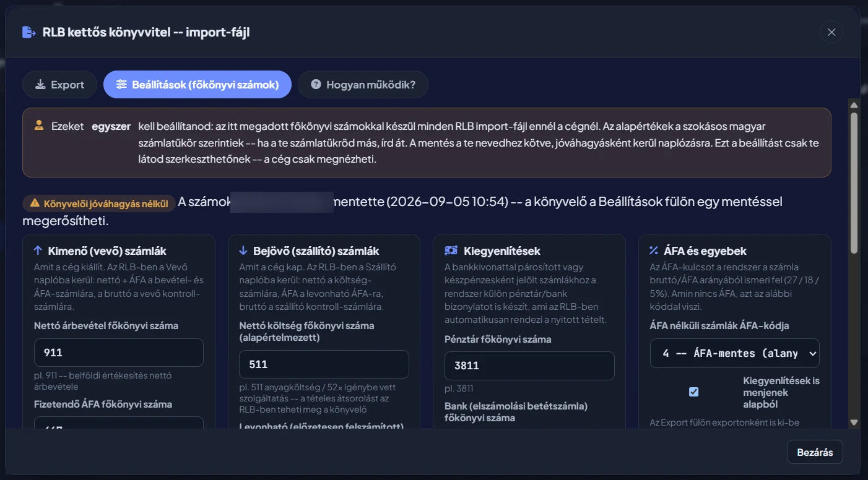Image resolution: width=868 pixels, height=480 pixels.
Task: Click the Kiegyenlítések section icon
Action: [451, 251]
